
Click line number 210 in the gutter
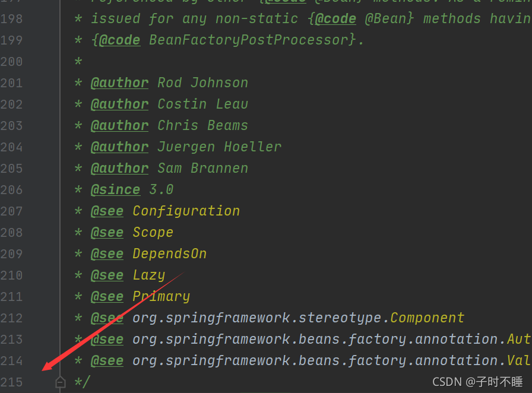click(x=11, y=275)
